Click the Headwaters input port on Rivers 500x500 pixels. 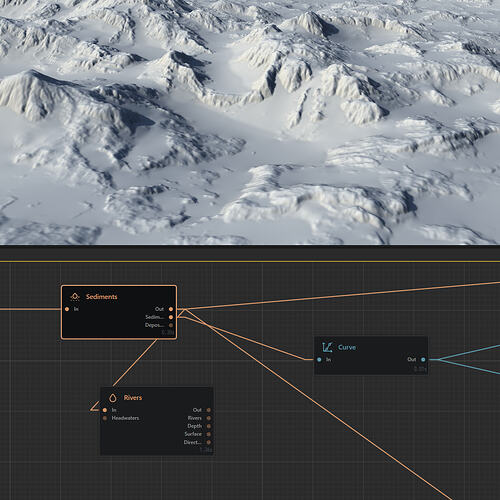click(105, 418)
